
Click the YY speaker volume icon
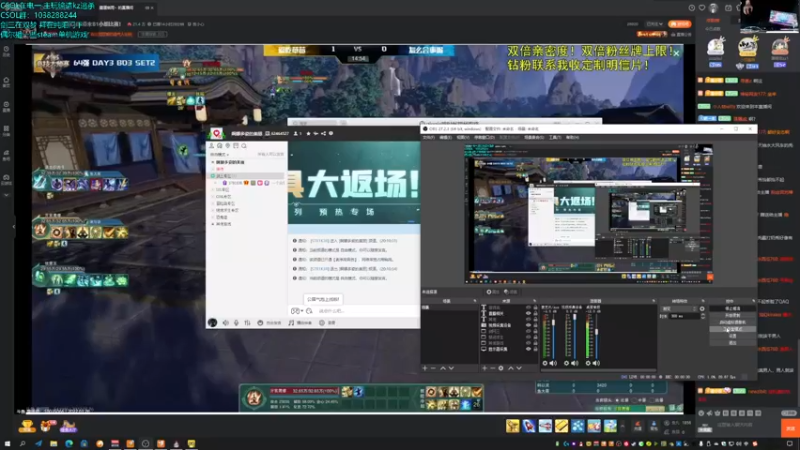[x=226, y=322]
